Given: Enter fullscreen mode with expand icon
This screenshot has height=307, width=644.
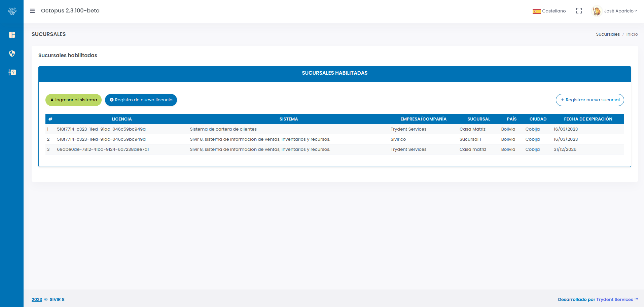Looking at the screenshot, I should coord(579,11).
